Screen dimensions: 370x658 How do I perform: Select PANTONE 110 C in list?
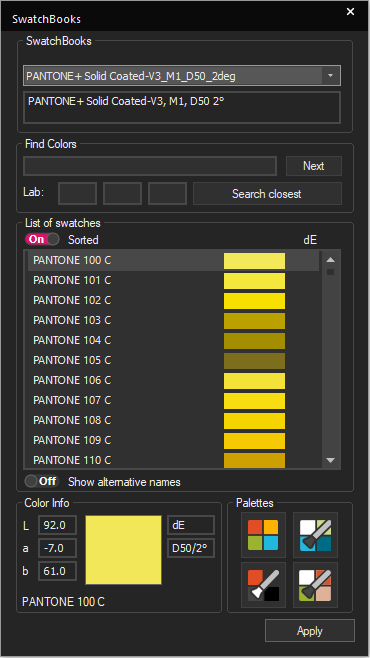(173, 460)
